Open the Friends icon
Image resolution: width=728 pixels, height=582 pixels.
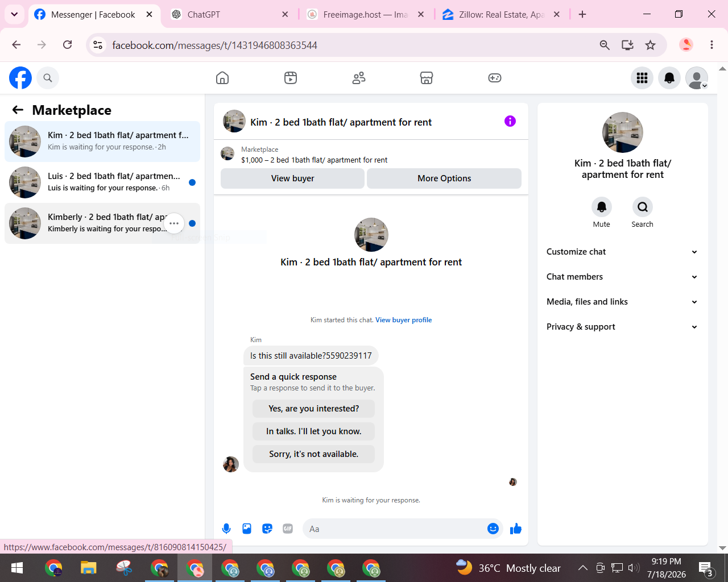(359, 78)
